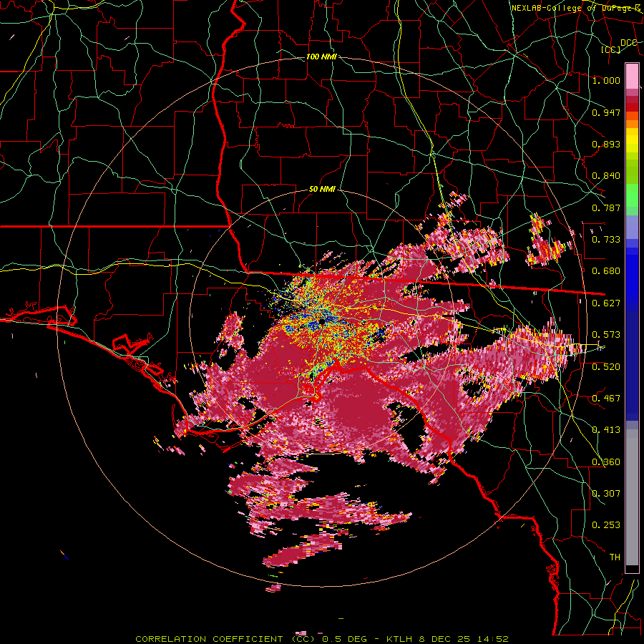Click the "[CC]" label above the color scale

[611, 49]
